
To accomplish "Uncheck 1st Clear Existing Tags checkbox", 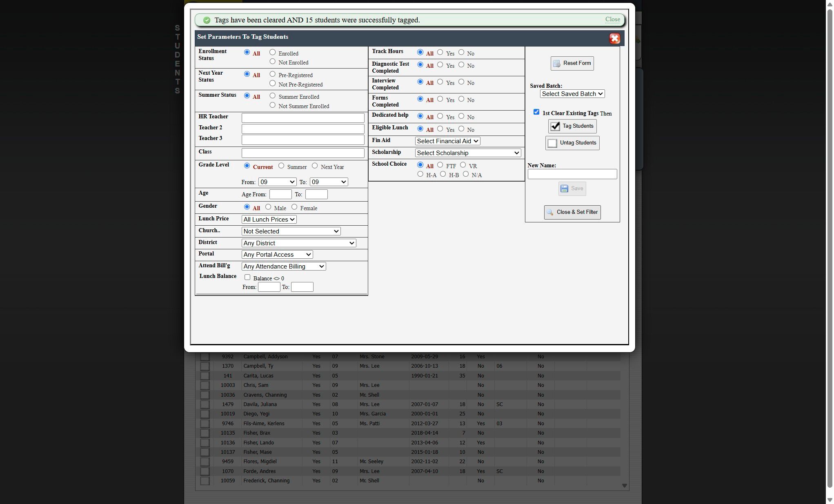I will click(536, 112).
